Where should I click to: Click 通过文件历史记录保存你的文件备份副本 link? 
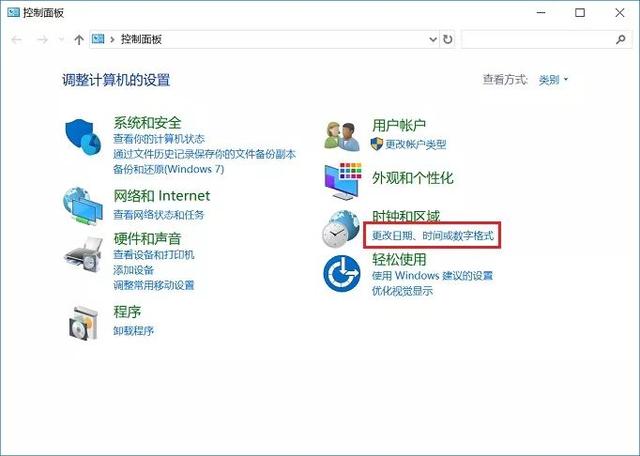point(204,154)
